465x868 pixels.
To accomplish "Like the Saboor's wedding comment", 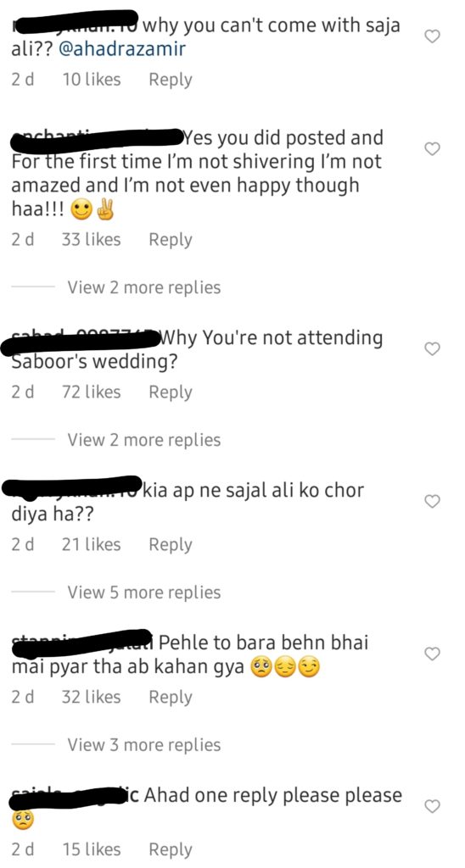I will pos(432,348).
